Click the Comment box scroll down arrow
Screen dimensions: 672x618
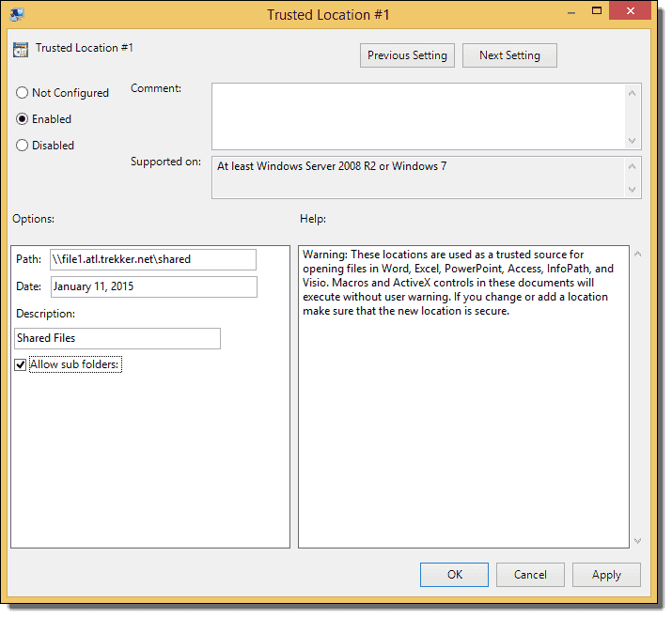tap(633, 141)
